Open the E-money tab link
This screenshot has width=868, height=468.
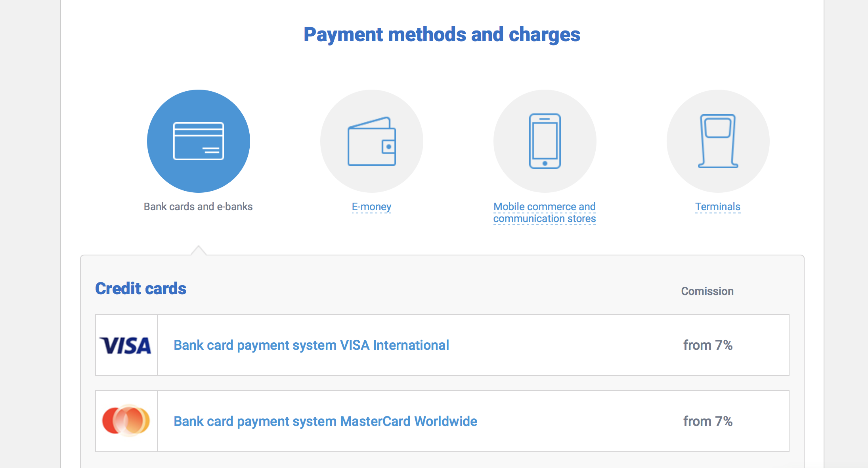[371, 207]
